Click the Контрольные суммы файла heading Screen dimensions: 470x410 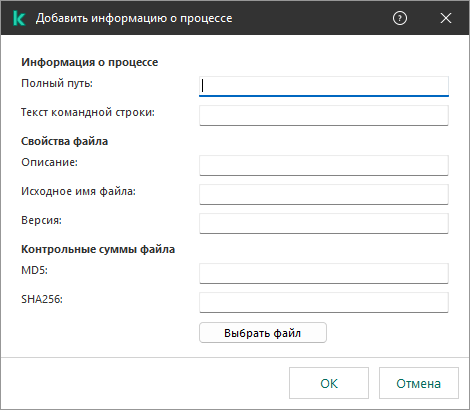click(x=98, y=249)
